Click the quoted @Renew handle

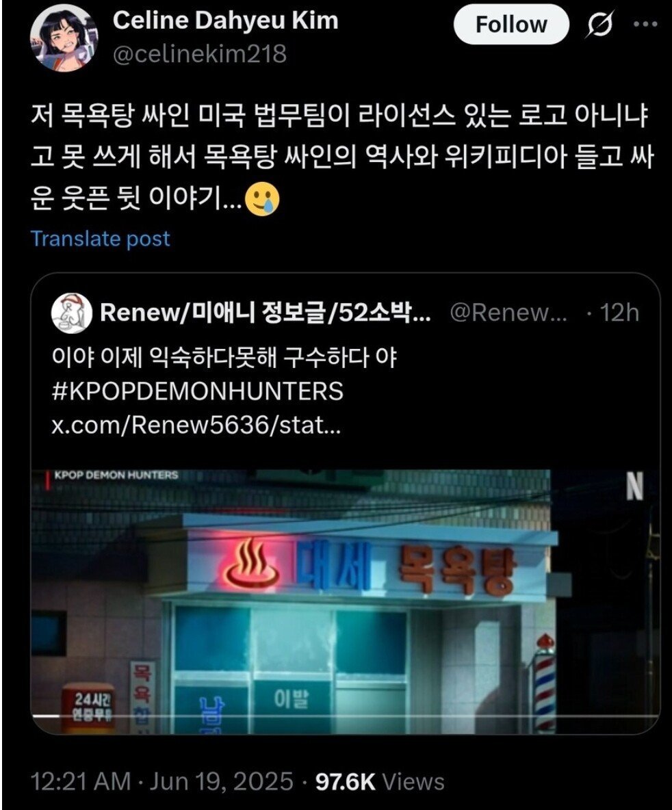(x=508, y=313)
